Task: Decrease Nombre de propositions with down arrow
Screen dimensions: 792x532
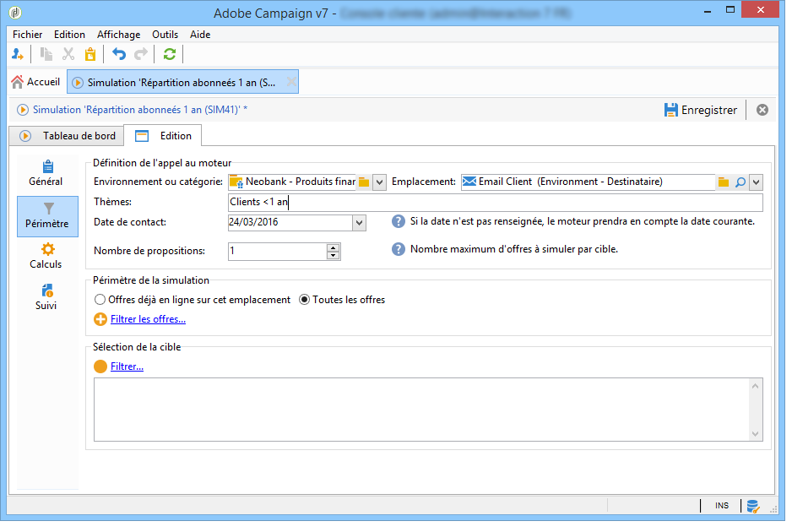Action: [333, 255]
